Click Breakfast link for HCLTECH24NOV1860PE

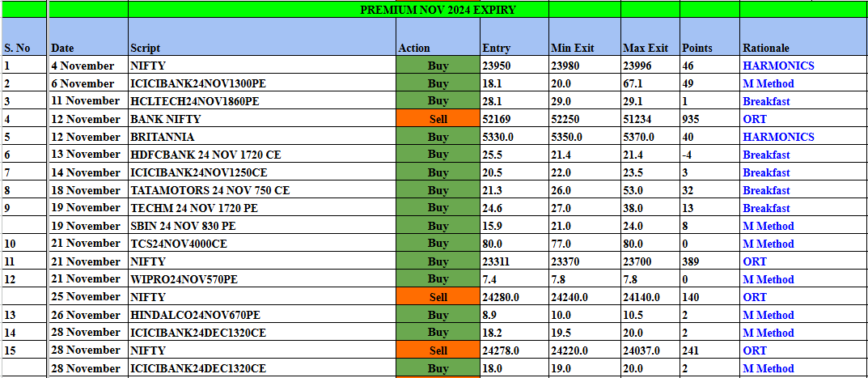coord(766,101)
